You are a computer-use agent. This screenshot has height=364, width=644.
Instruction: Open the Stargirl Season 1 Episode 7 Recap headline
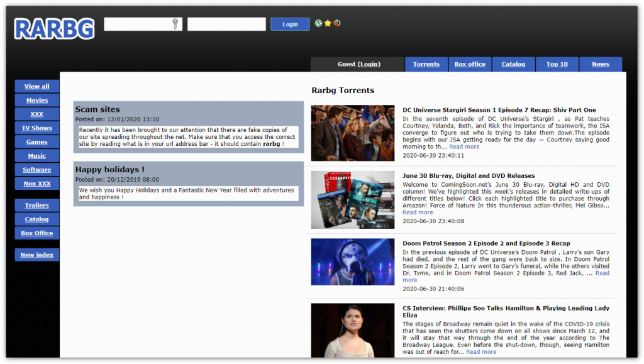[499, 110]
